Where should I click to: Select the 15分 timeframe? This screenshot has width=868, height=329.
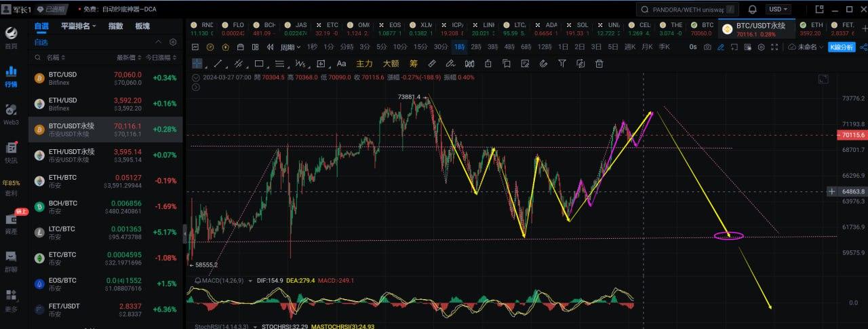click(x=420, y=47)
